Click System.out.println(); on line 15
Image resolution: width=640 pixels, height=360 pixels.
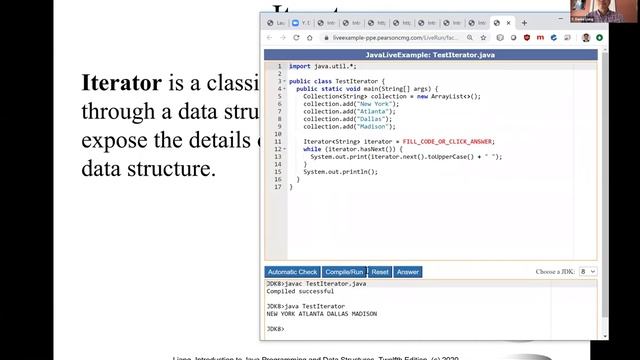[340, 172]
